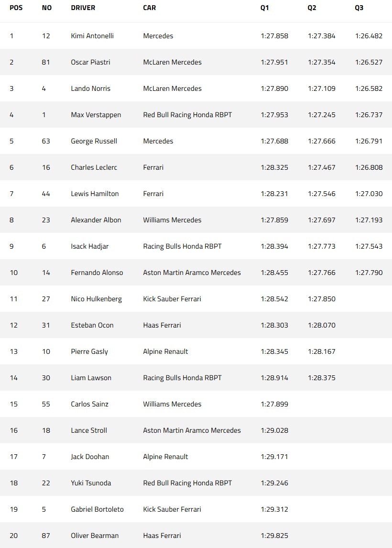392x548 pixels.
Task: Select Kimi Antonelli driver name
Action: pos(92,36)
